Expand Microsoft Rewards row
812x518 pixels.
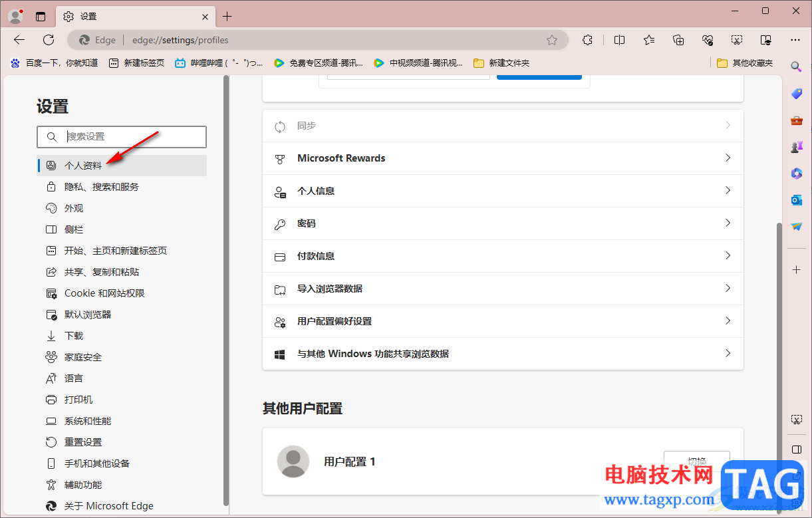pos(503,158)
